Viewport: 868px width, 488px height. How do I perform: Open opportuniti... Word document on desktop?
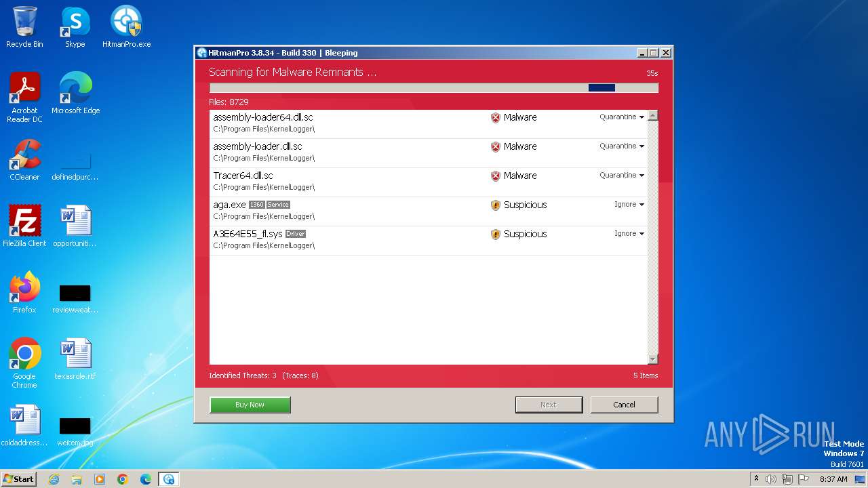[x=75, y=226]
